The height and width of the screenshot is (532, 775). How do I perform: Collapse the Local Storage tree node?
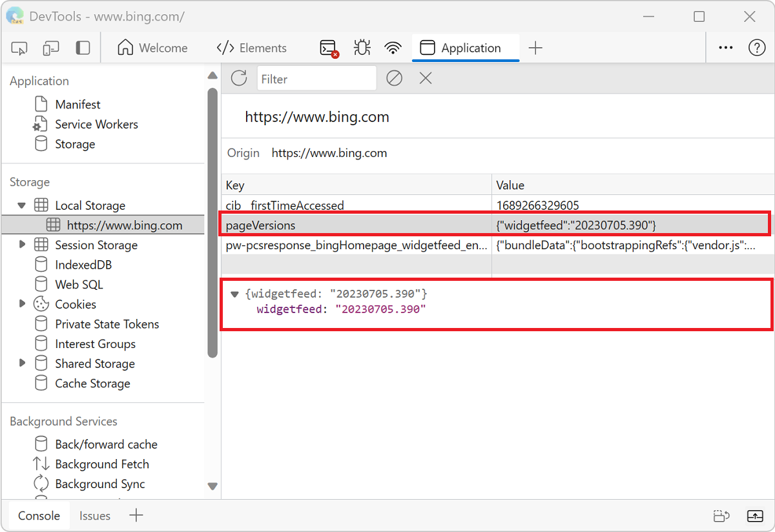(x=21, y=205)
